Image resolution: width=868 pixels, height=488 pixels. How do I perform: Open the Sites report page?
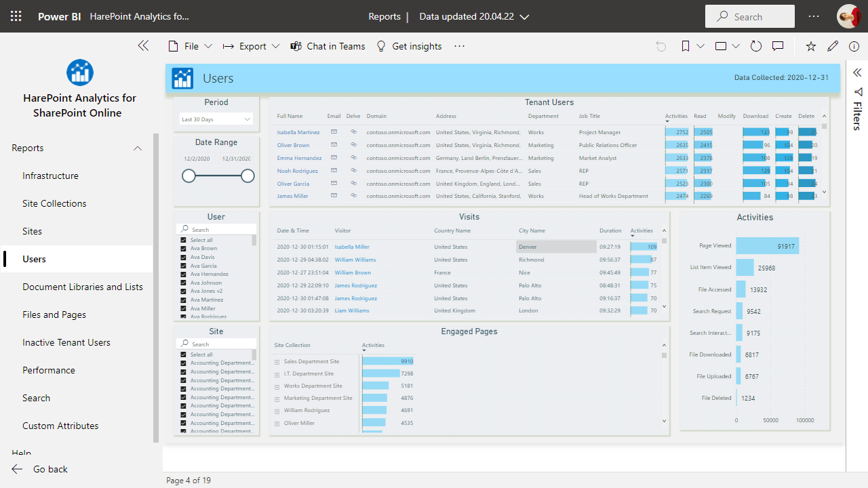[32, 231]
